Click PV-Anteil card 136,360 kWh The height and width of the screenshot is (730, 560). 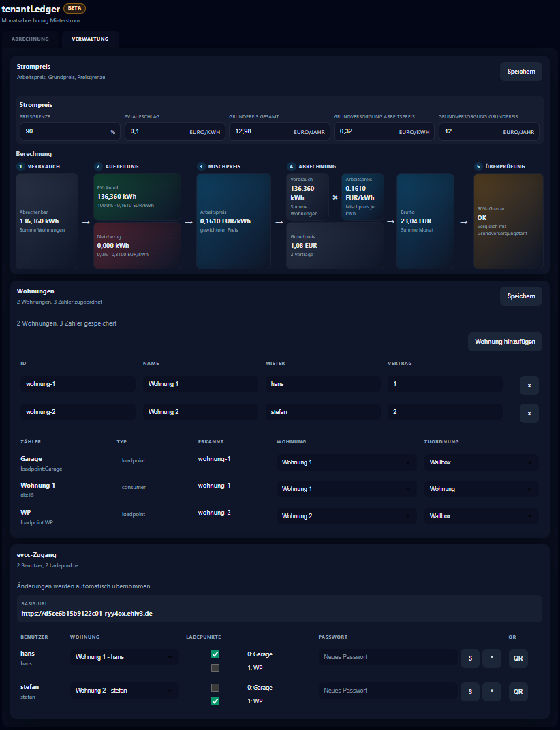click(137, 197)
